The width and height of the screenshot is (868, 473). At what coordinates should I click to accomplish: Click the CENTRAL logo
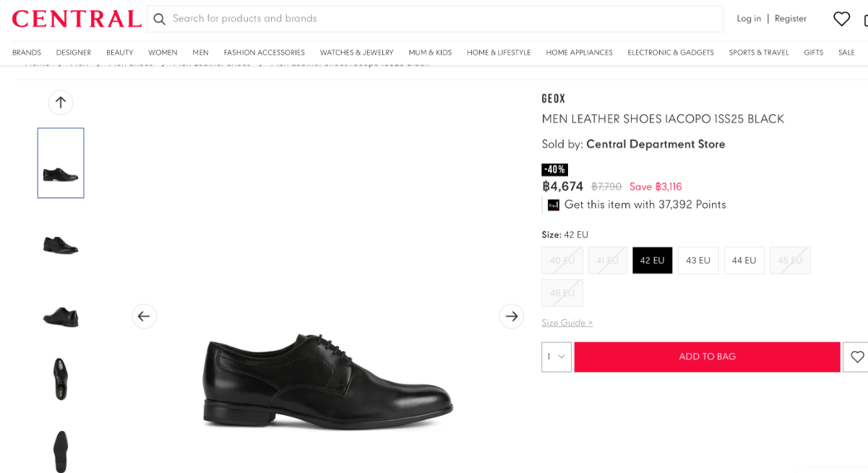pos(77,19)
